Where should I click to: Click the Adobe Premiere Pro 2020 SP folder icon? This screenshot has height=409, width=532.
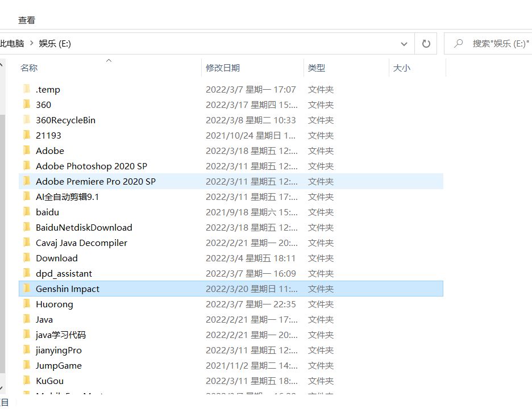pos(27,181)
